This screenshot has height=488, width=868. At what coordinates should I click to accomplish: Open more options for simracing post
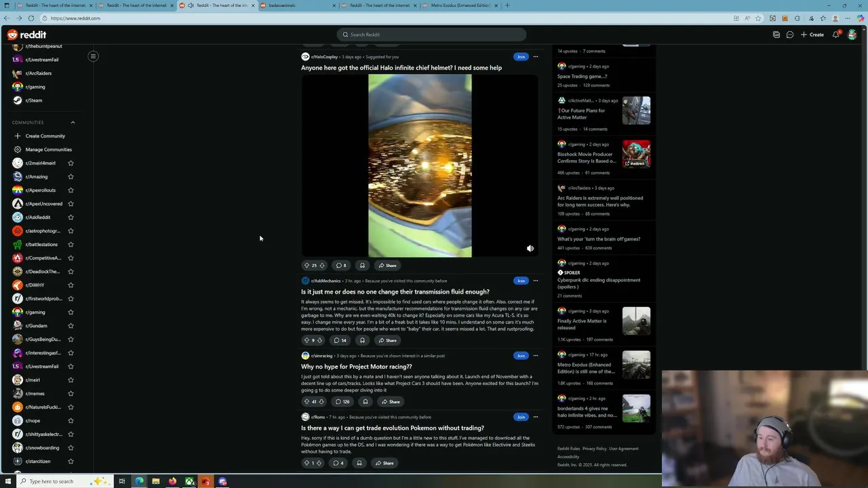(536, 356)
